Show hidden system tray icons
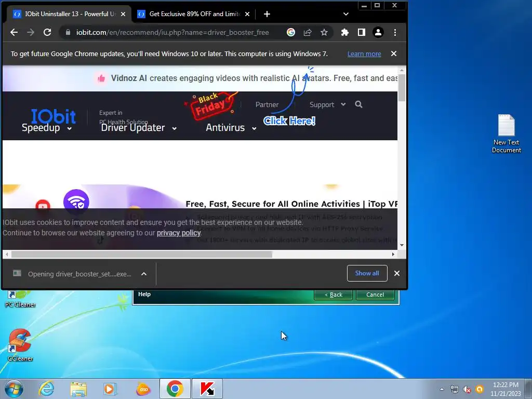The width and height of the screenshot is (532, 399). pos(442,389)
